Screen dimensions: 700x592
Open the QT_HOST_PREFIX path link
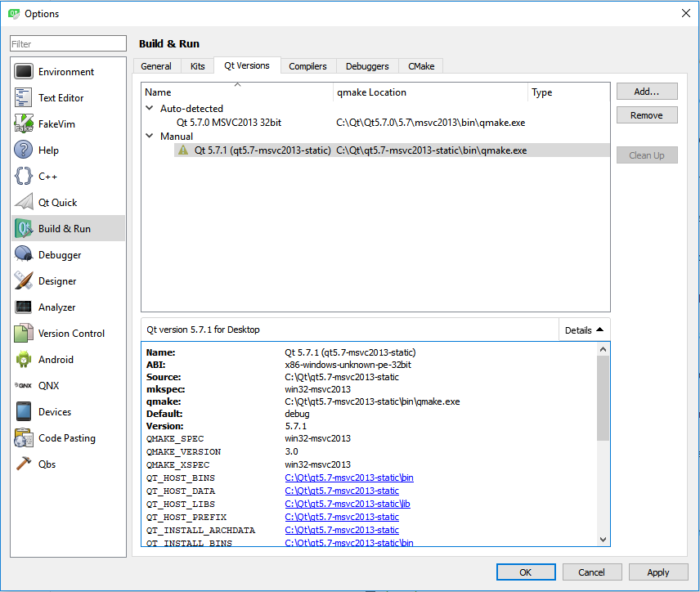point(342,517)
